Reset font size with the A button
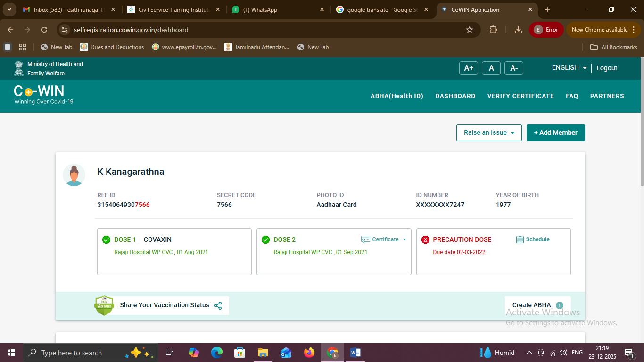The image size is (644, 362). click(x=491, y=68)
